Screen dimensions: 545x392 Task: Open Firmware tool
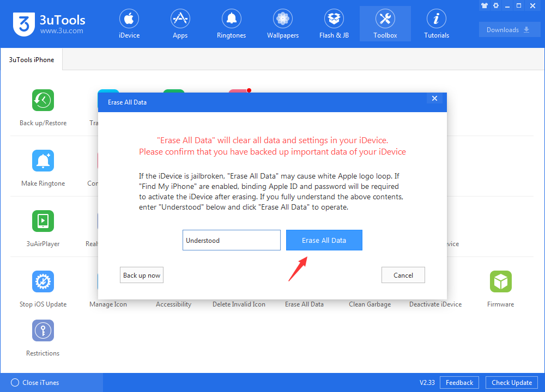tap(500, 289)
